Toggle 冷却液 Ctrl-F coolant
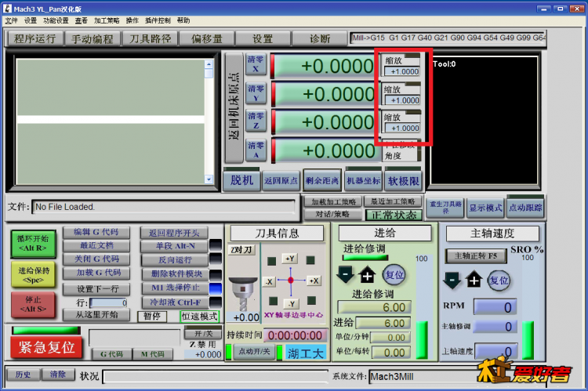 point(174,302)
